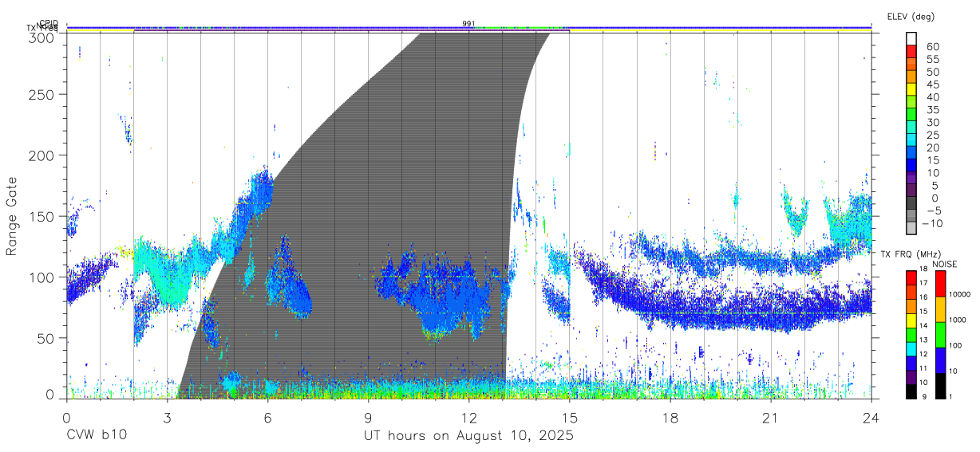The image size is (980, 452).
Task: Click the 'CVW b10' radar beam label
Action: coord(95,436)
